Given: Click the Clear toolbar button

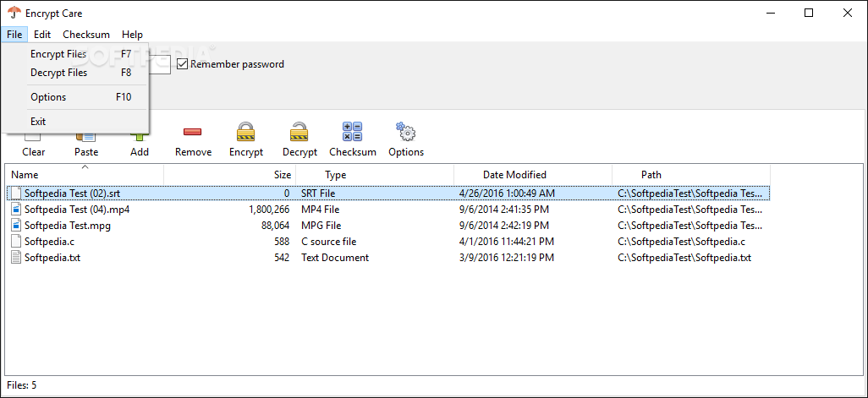Looking at the screenshot, I should pyautogui.click(x=34, y=146).
